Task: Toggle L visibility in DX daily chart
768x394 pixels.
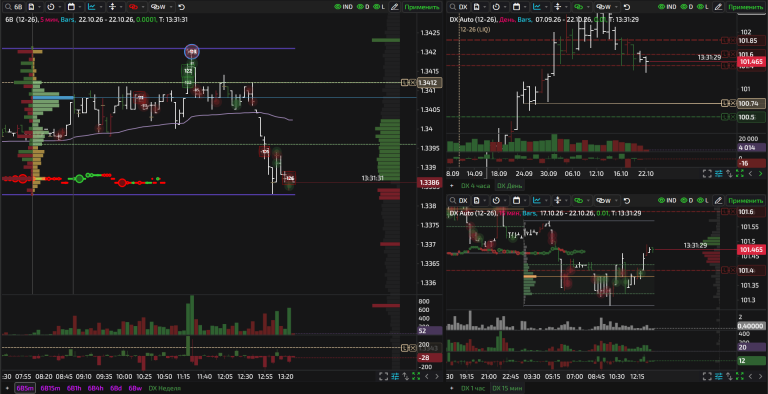Action: click(x=703, y=7)
